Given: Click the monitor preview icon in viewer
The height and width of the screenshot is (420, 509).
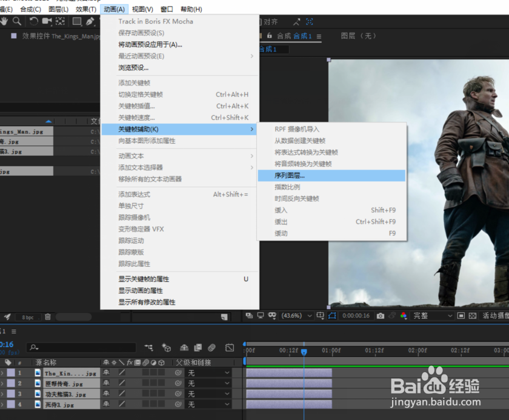Looking at the screenshot, I should [x=261, y=316].
